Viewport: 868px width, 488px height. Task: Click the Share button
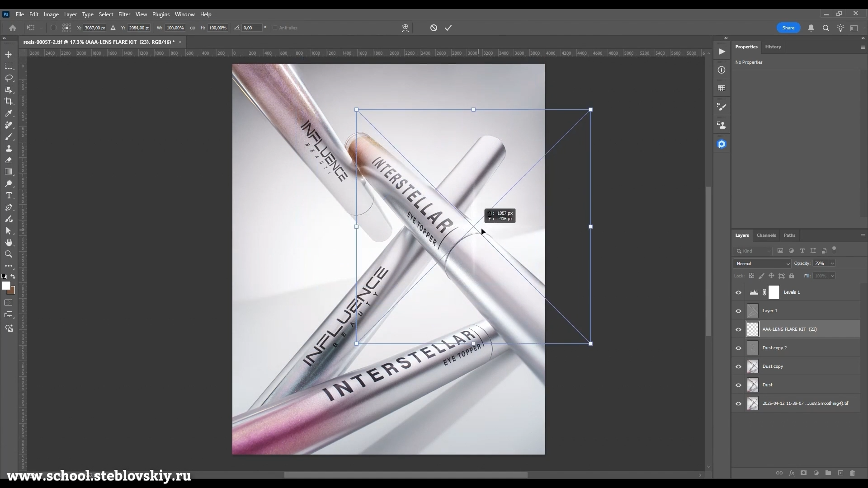tap(788, 28)
